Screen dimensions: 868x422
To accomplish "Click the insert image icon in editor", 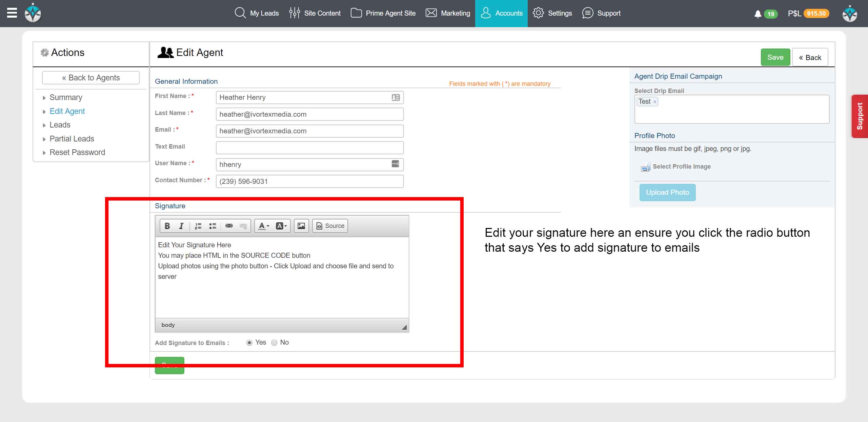I will click(301, 226).
